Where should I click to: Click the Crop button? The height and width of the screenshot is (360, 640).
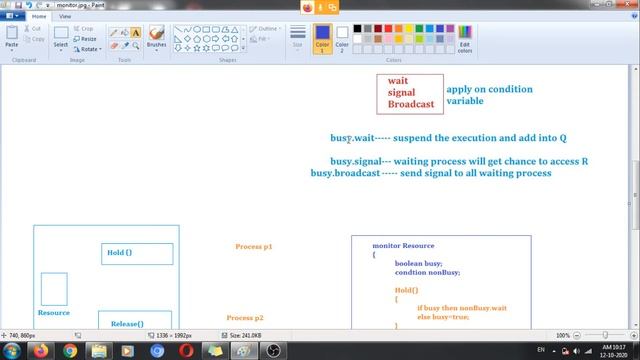tap(84, 29)
